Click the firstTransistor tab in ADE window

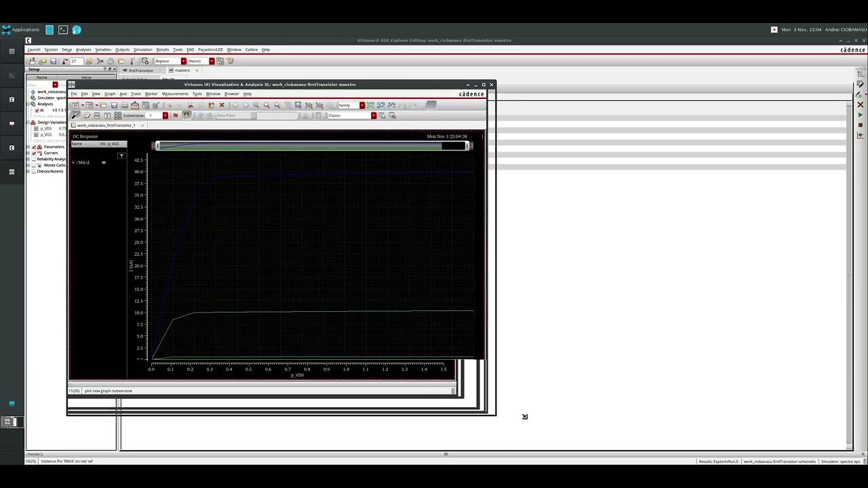[140, 70]
